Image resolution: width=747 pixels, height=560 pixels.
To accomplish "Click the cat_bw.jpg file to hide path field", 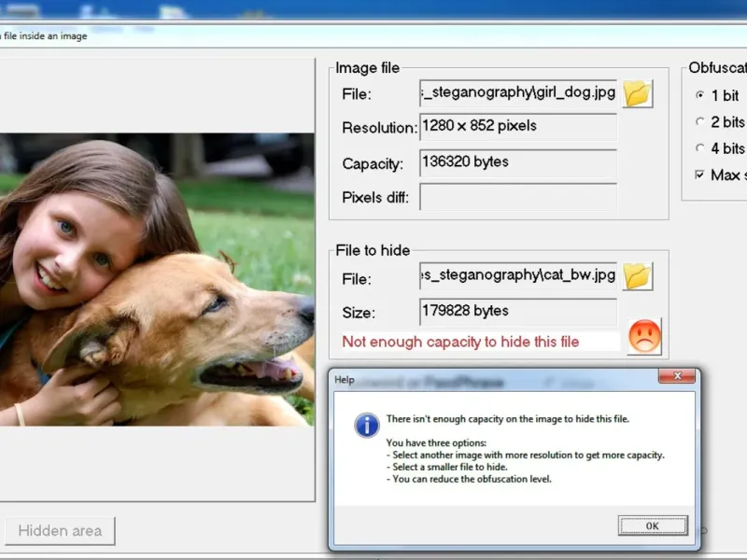I will tap(518, 275).
